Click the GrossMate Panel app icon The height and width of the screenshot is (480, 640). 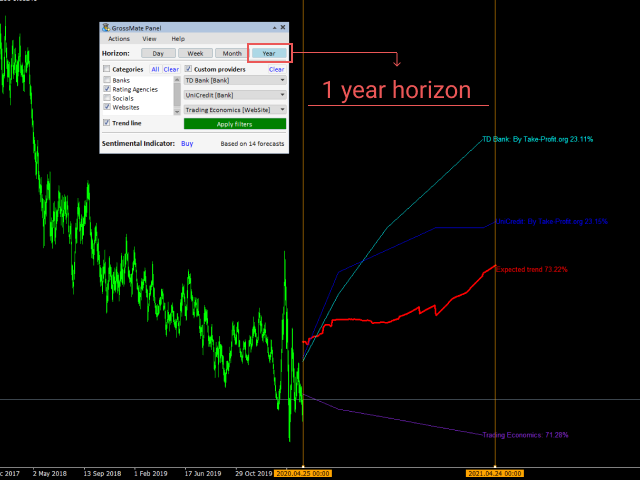point(106,28)
